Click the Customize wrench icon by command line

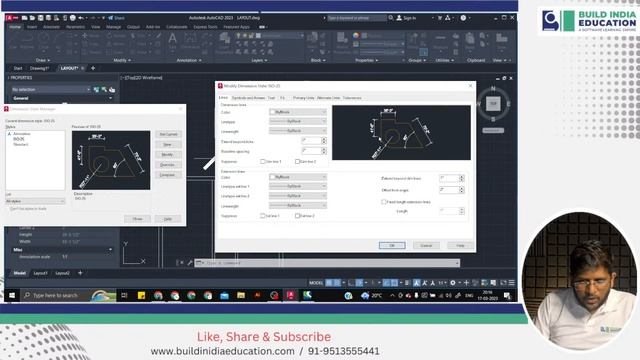tap(190, 263)
